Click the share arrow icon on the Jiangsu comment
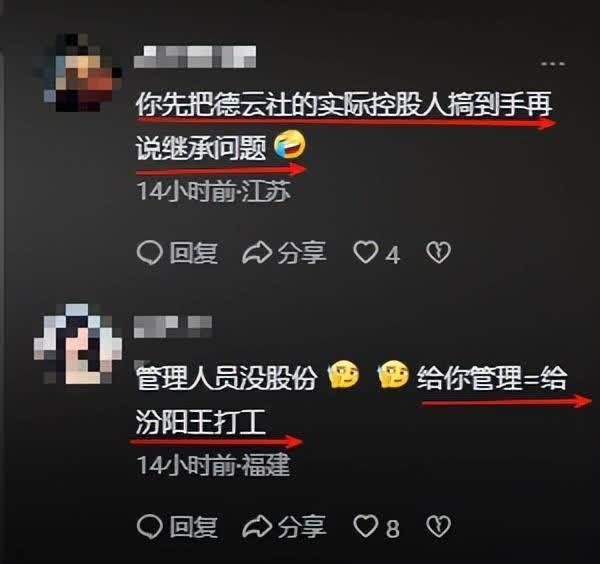This screenshot has width=600, height=564. pyautogui.click(x=257, y=253)
